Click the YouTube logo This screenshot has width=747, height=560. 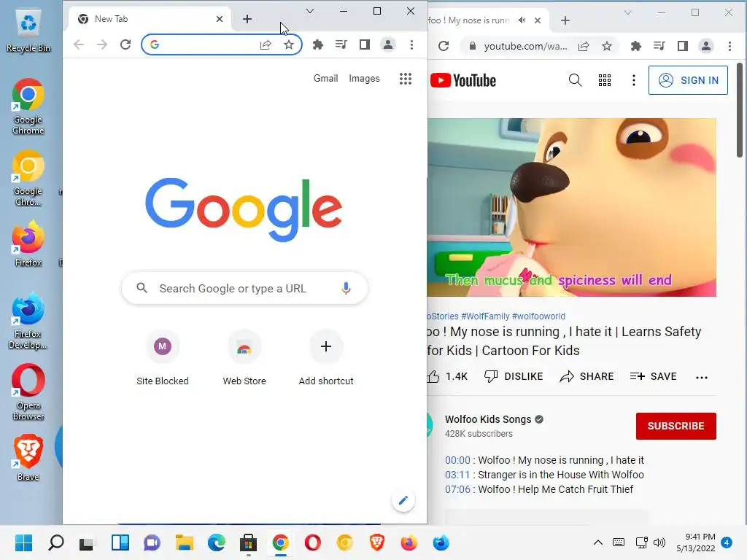[x=463, y=80]
